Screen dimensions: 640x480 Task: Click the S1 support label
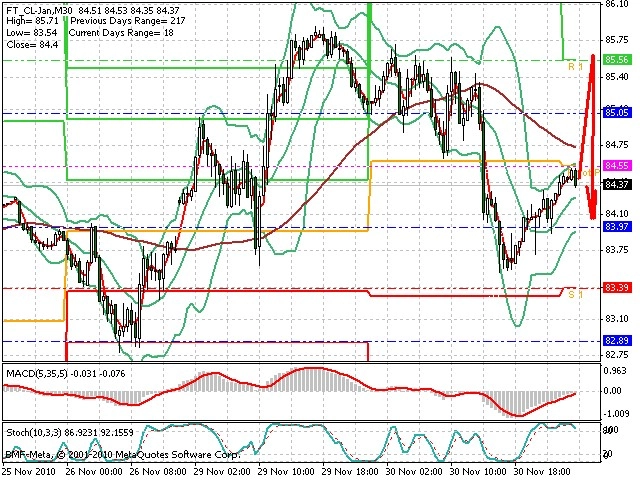click(575, 294)
